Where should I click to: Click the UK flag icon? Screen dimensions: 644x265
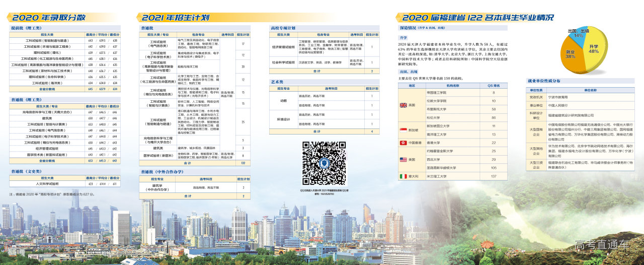tap(403, 105)
